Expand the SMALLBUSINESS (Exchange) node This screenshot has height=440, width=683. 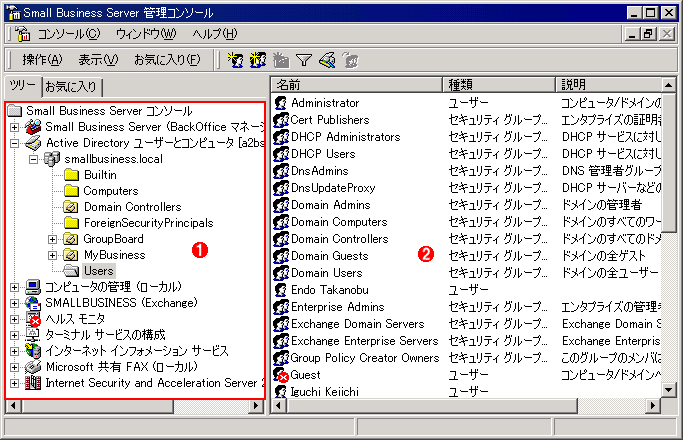(14, 303)
